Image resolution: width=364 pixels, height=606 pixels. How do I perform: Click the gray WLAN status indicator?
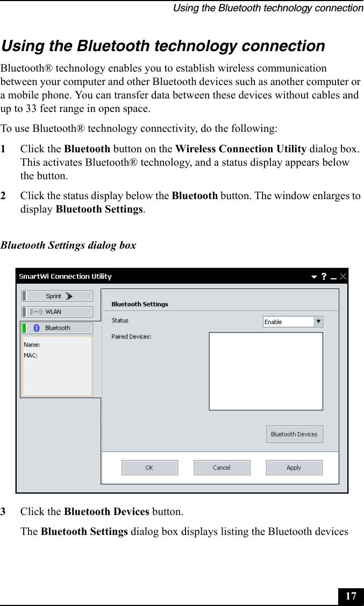tap(24, 312)
